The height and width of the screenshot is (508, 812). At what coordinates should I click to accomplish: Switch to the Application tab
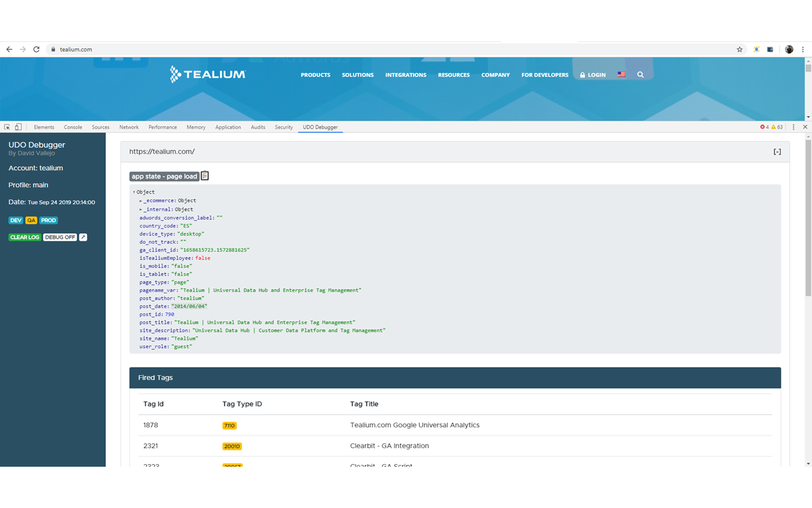click(228, 127)
